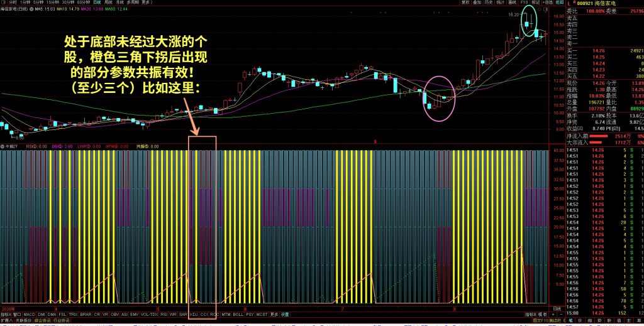Click the 返回 back button

point(560,3)
